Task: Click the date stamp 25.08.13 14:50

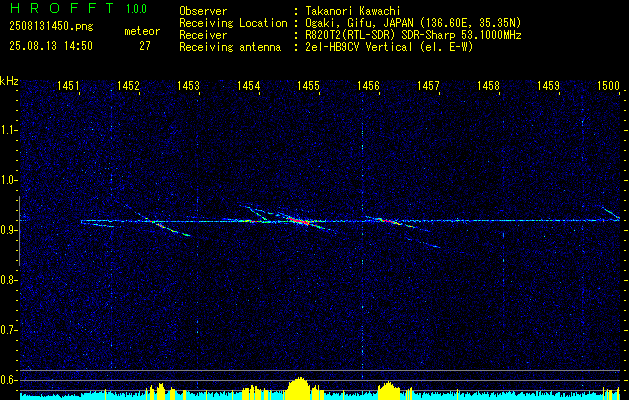Action: tap(51, 46)
